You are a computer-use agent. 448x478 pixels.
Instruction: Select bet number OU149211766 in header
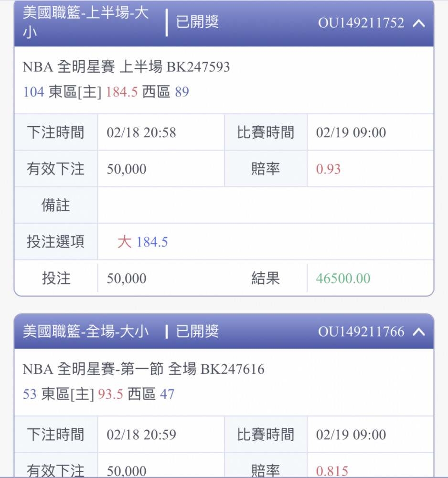pyautogui.click(x=361, y=331)
